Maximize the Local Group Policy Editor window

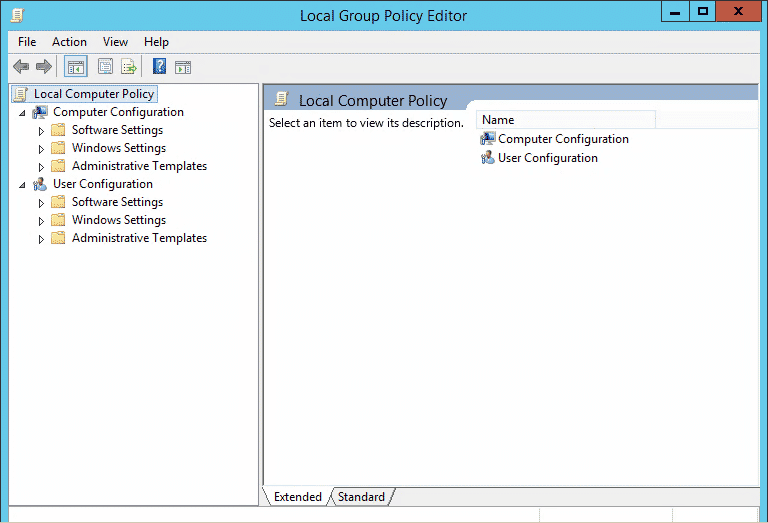(703, 11)
